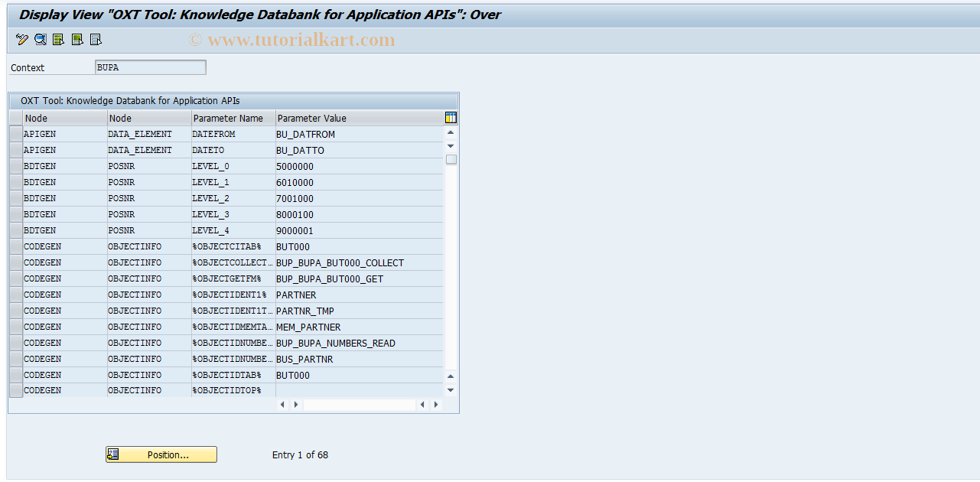The width and height of the screenshot is (980, 482).
Task: Click Parameter Value column header
Action: coord(359,118)
